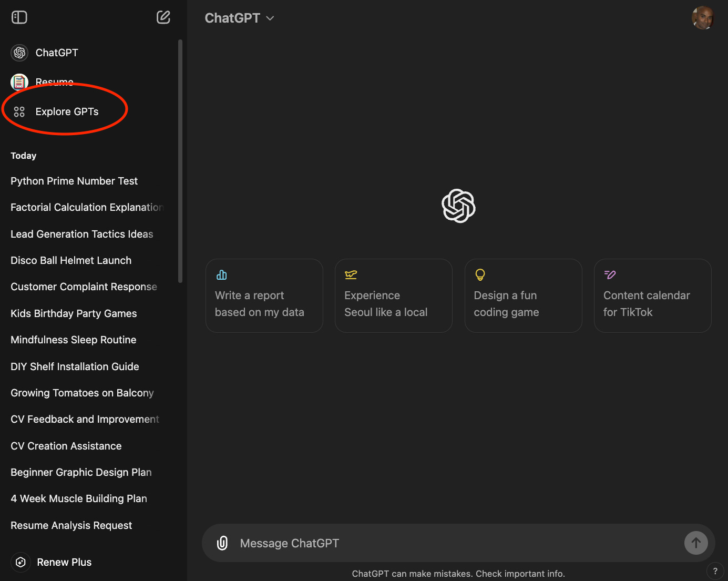Open the user profile avatar menu
This screenshot has height=581, width=728.
pos(703,18)
